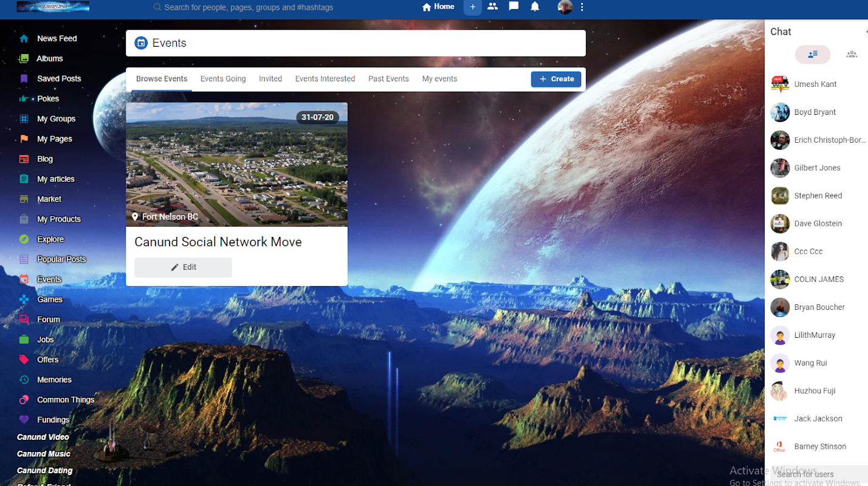Select the chat friends list toggle

point(813,54)
